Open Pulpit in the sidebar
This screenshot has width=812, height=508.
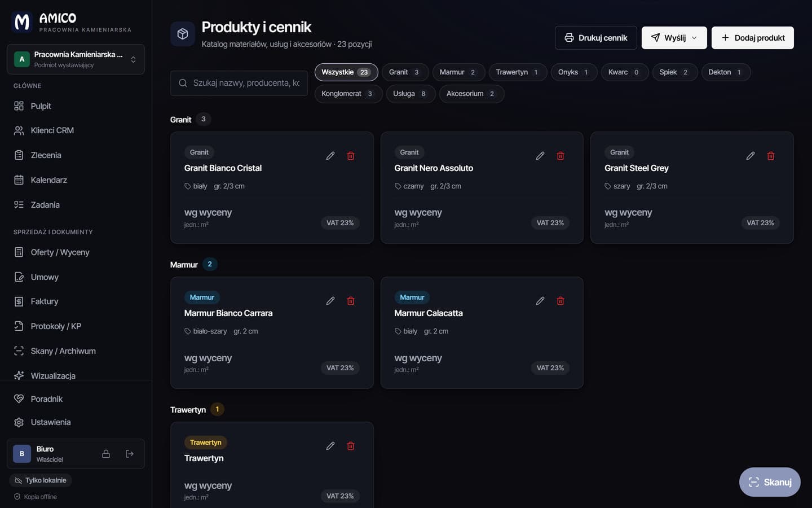pyautogui.click(x=76, y=106)
